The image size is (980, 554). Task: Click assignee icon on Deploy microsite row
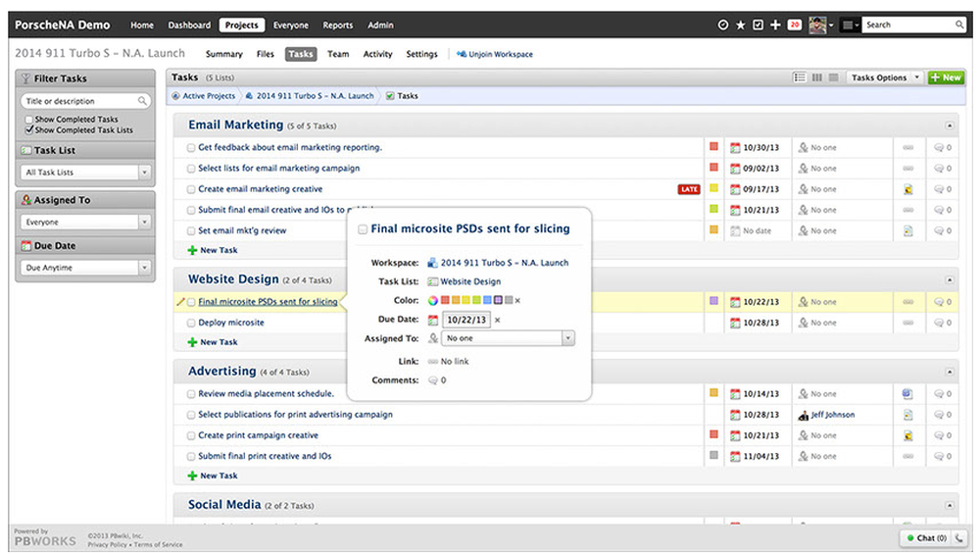[803, 323]
